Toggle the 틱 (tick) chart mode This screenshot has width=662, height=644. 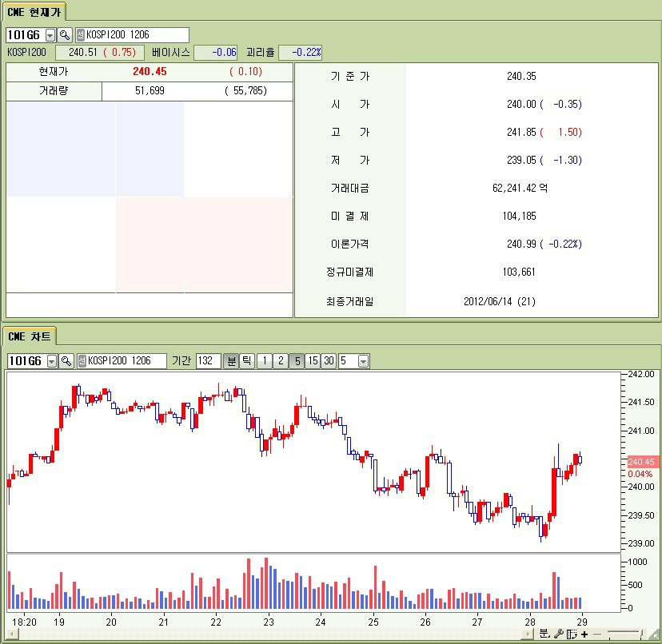coord(247,361)
